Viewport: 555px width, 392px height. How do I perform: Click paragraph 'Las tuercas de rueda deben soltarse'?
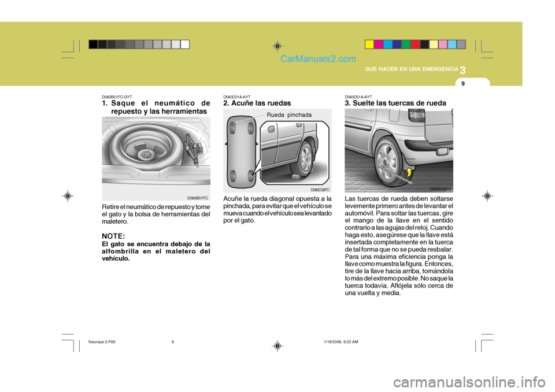pyautogui.click(x=399, y=246)
